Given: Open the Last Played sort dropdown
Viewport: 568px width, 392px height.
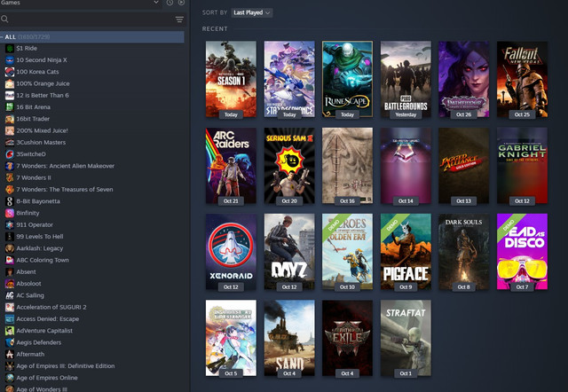Looking at the screenshot, I should pos(251,12).
